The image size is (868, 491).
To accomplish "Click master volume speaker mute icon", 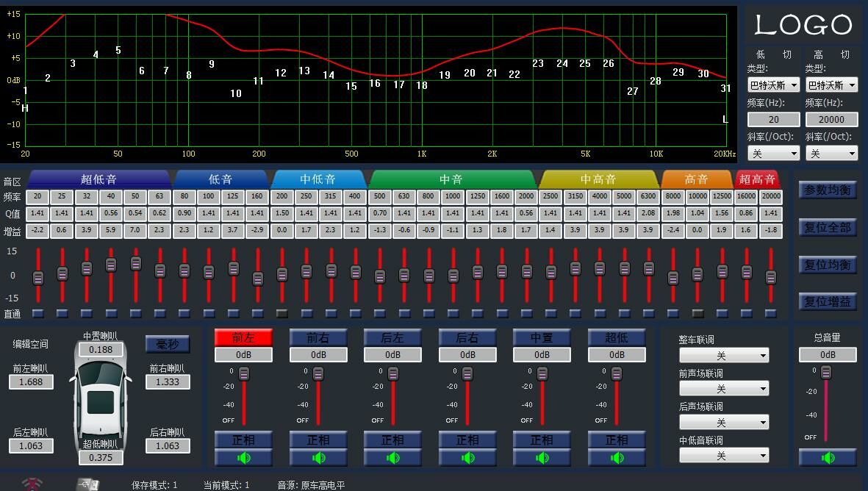I will [x=828, y=458].
